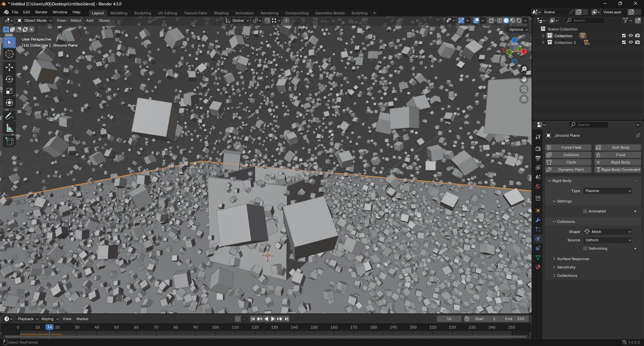Screen dimensions: 644x346
Task: Activate the Scale tool
Action: [9, 91]
